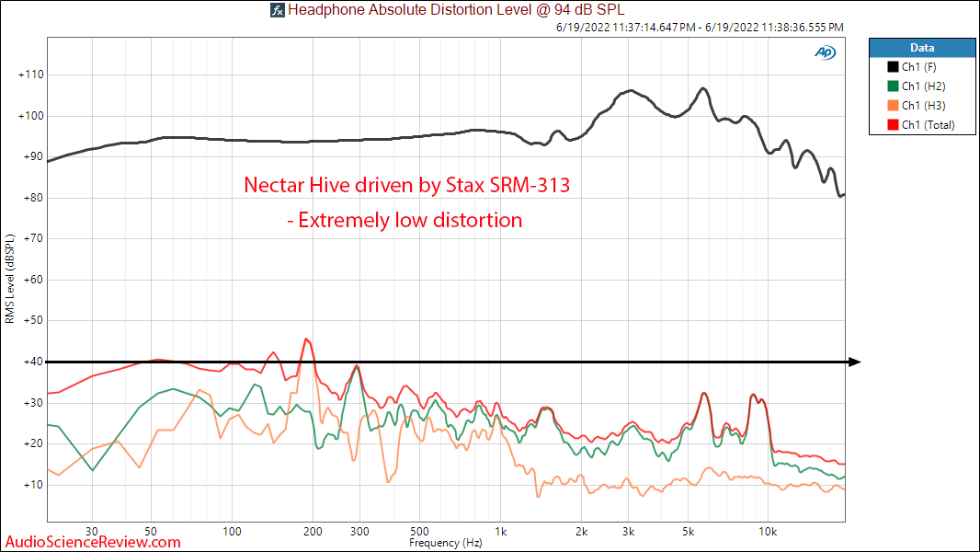Click the "+50" y-axis tick label
The width and height of the screenshot is (980, 552).
click(34, 320)
